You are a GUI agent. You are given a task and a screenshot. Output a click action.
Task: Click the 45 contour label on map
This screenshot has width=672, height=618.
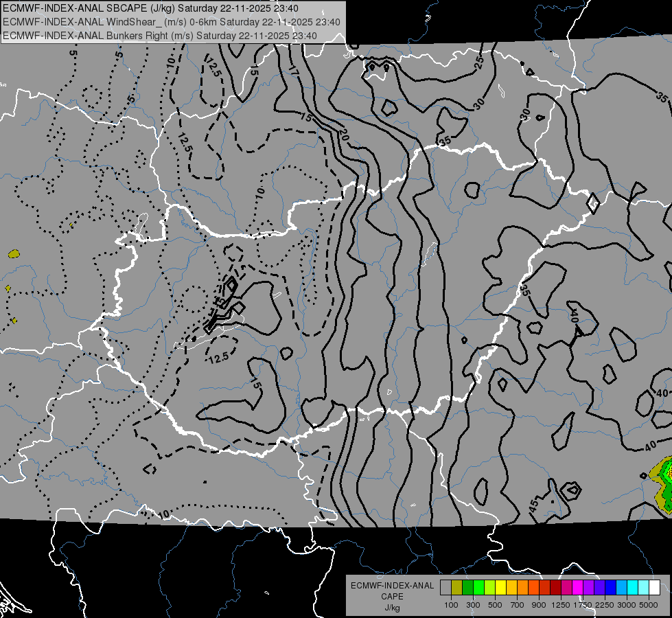[533, 506]
